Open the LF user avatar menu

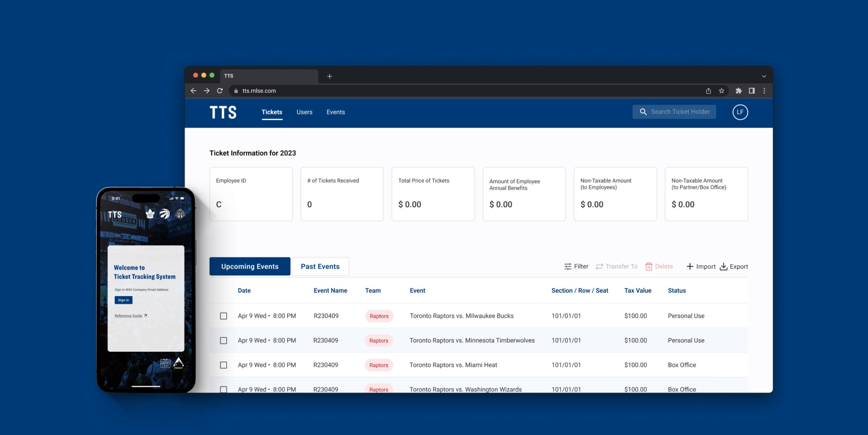[740, 112]
